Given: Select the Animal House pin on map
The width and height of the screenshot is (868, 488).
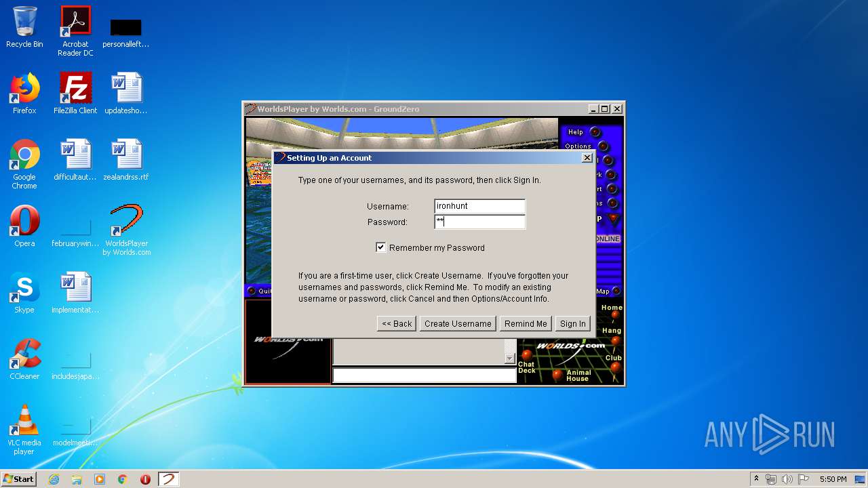Looking at the screenshot, I should 557,373.
